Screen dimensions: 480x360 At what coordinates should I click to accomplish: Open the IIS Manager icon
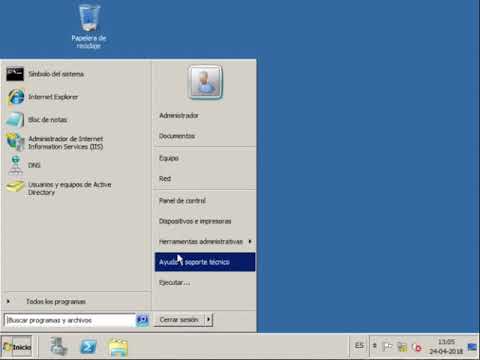(x=15, y=142)
